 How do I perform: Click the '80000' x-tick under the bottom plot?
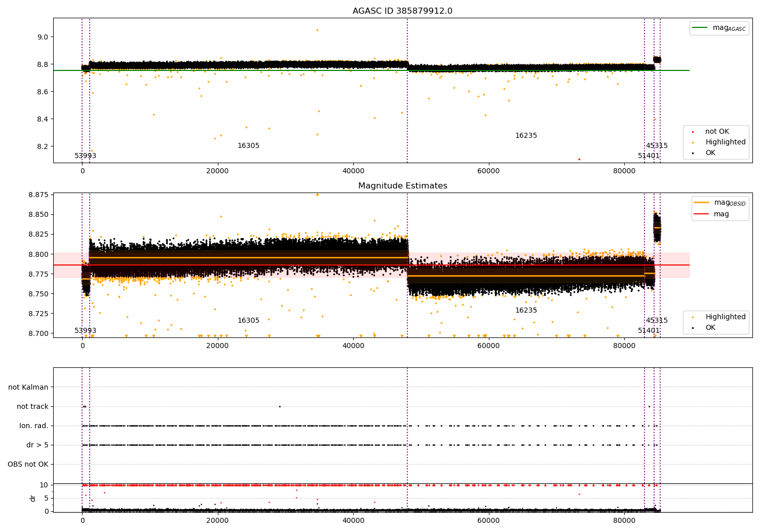click(x=624, y=521)
